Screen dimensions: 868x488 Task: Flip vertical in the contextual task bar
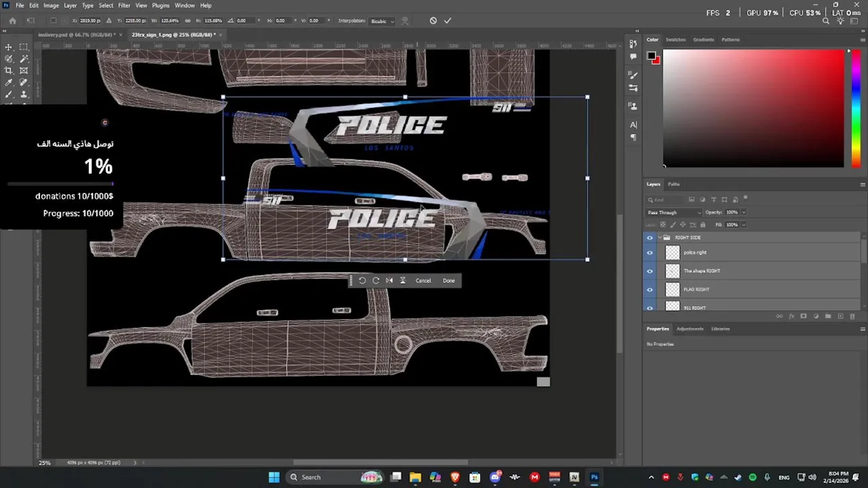click(x=403, y=281)
